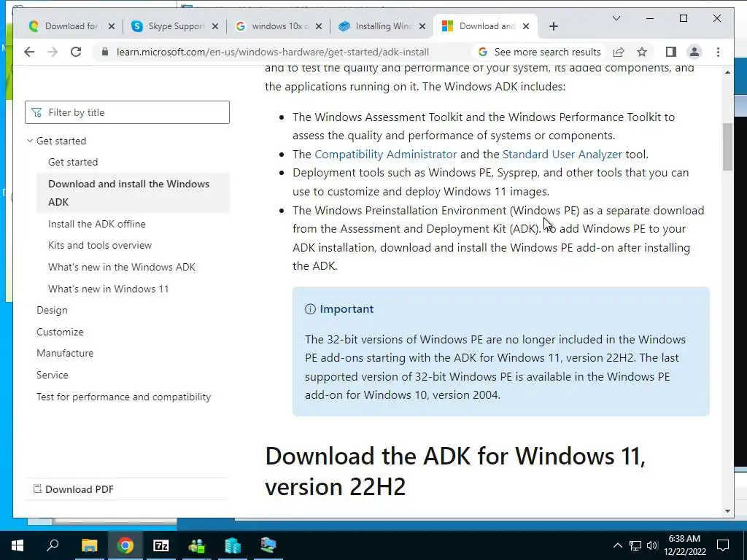
Task: Close the Installing Windows tab
Action: pyautogui.click(x=422, y=26)
